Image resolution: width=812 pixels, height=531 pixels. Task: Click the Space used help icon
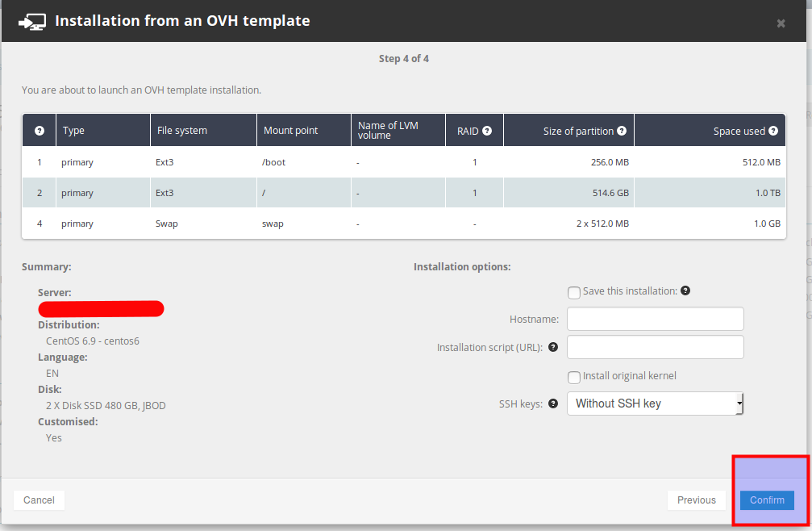pos(773,131)
